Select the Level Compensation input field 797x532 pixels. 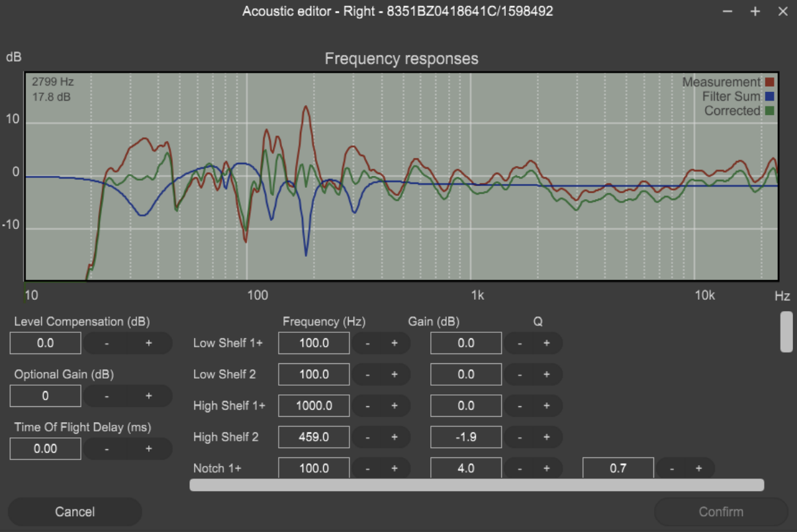pyautogui.click(x=46, y=343)
